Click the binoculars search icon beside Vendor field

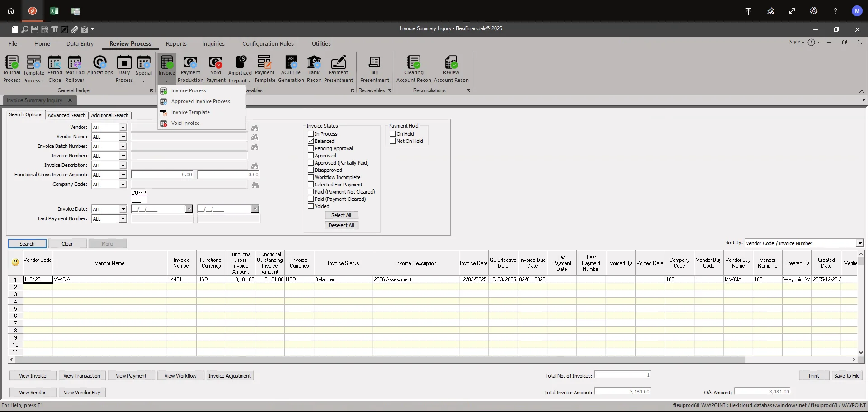(255, 128)
